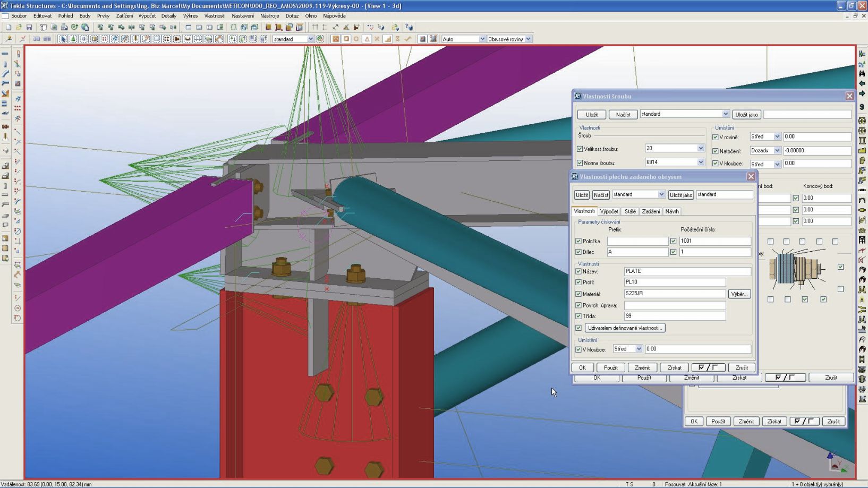Click the help question mark toolbar icon
The image size is (868, 488).
point(409,27)
